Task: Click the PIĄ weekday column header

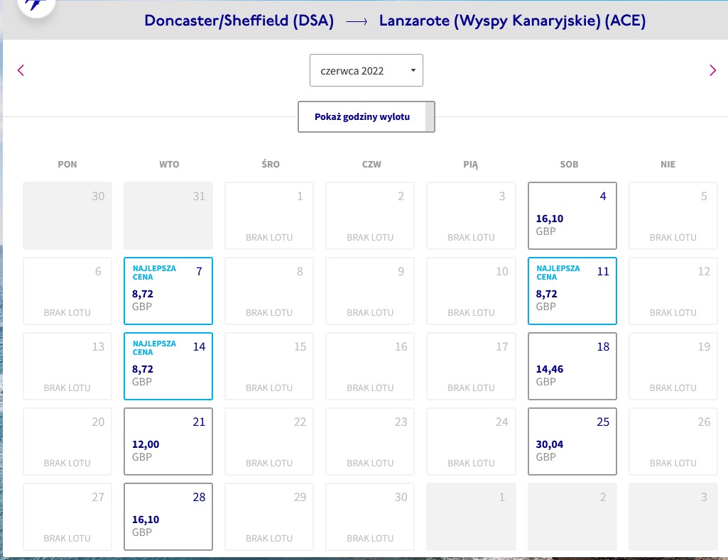Action: point(470,165)
